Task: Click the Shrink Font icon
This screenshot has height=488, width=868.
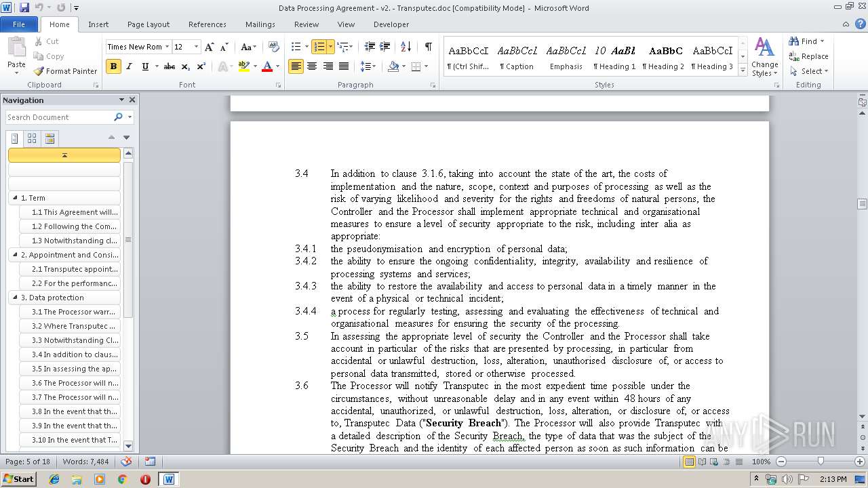Action: tap(224, 47)
